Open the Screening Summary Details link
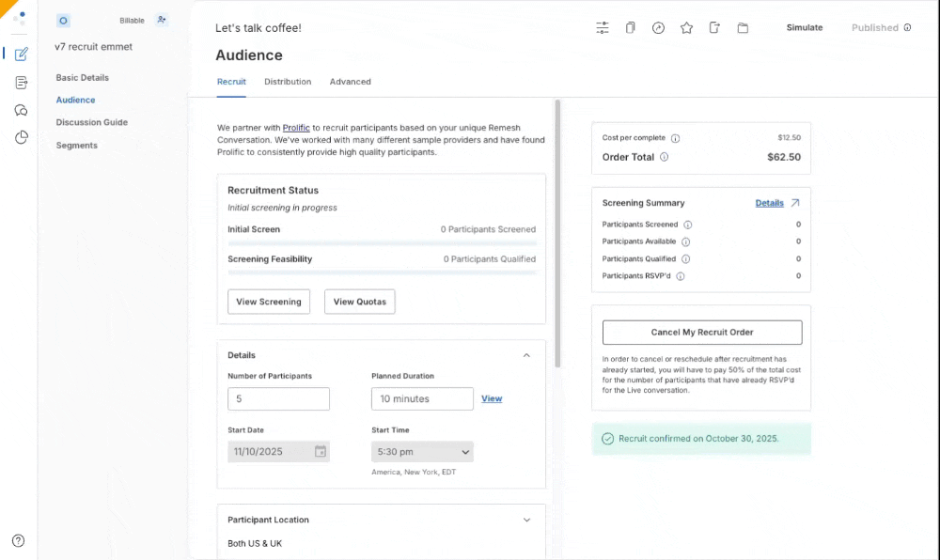 [x=770, y=203]
